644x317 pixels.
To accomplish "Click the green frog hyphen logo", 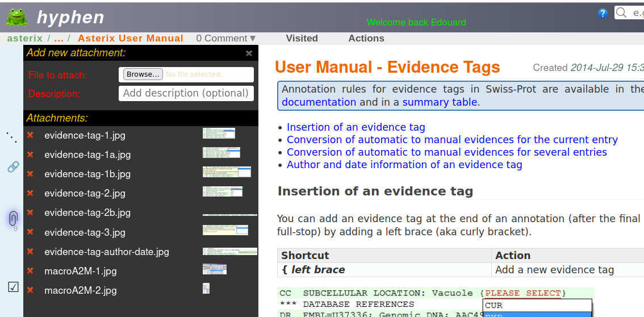I will click(16, 17).
